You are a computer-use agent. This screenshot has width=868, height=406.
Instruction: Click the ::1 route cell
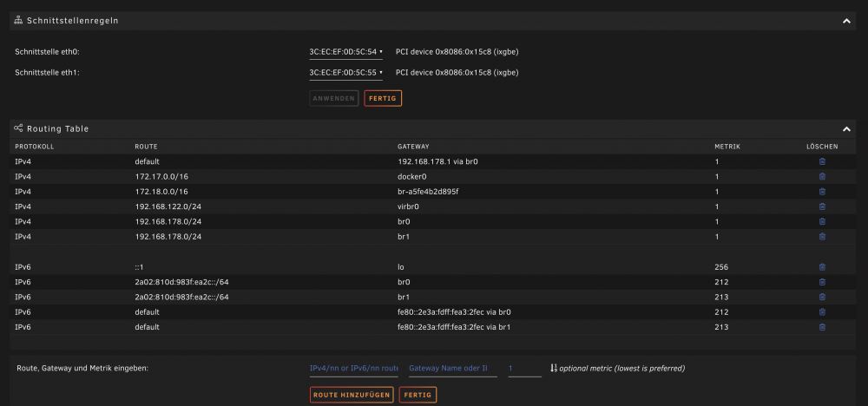(140, 266)
